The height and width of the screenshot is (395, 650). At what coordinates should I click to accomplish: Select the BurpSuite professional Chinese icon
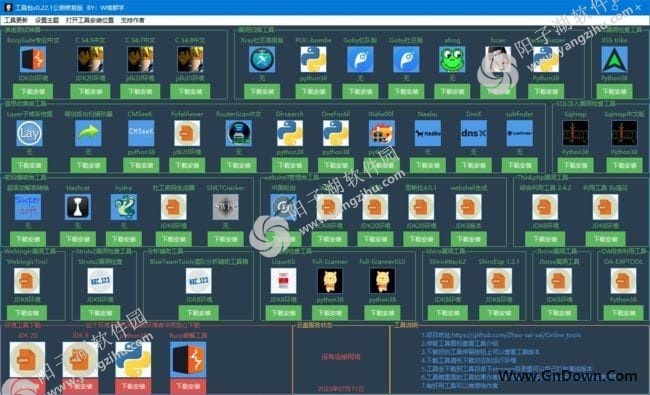click(x=33, y=59)
